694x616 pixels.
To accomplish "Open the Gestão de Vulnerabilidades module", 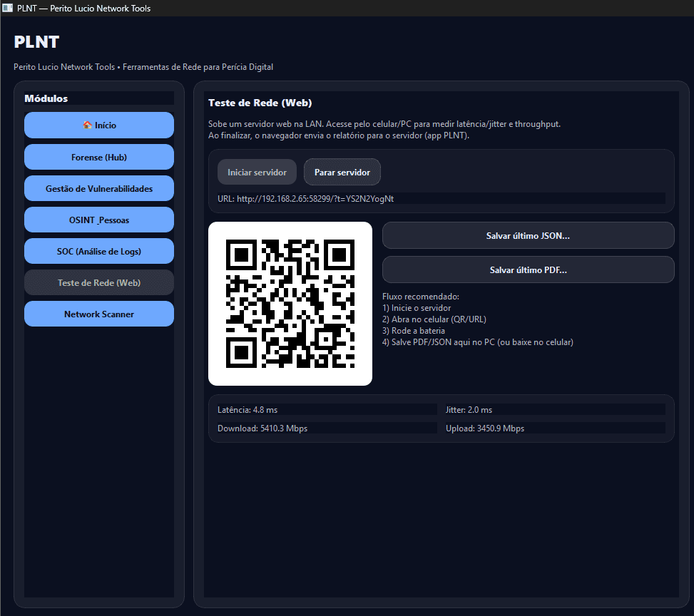I will pyautogui.click(x=98, y=188).
